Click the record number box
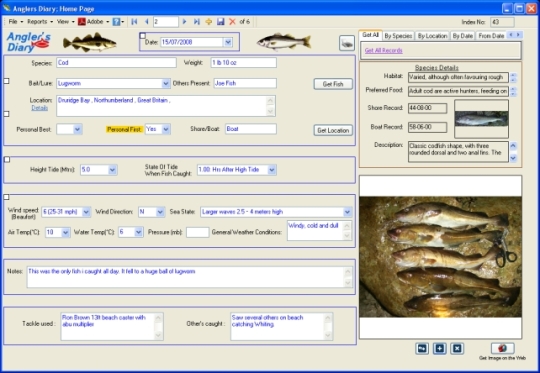 point(166,22)
